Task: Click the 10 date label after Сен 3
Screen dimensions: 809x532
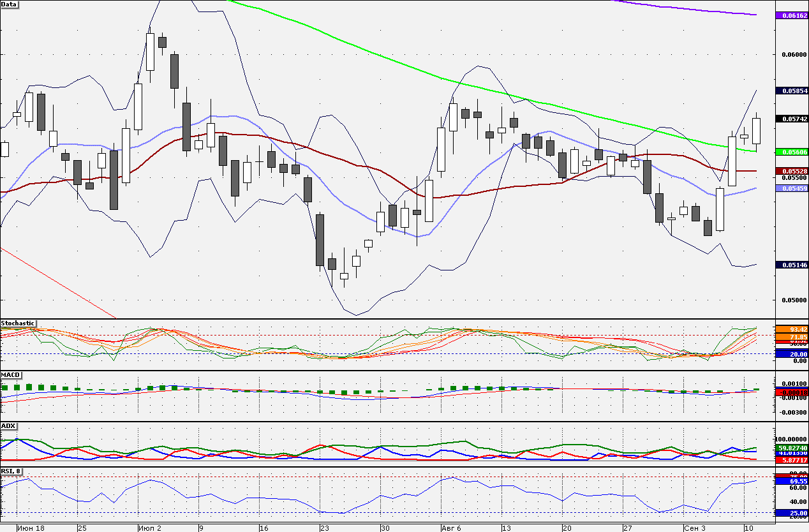Action: click(748, 528)
